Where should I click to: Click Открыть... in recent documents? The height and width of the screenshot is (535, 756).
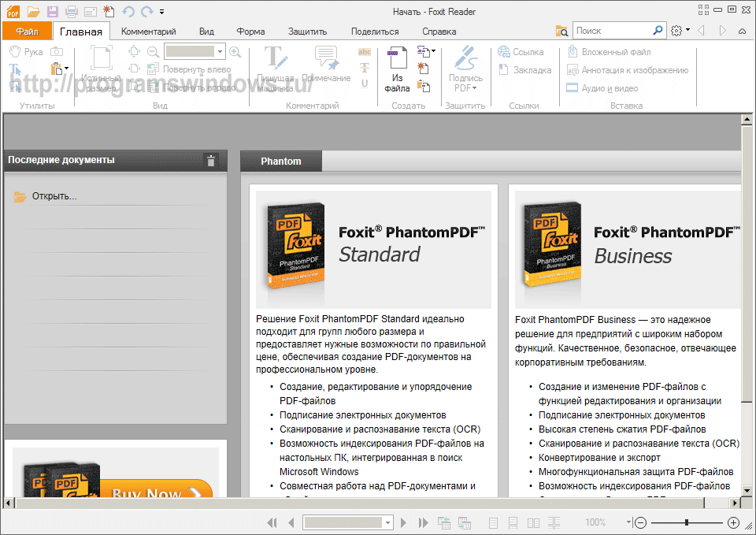(54, 196)
